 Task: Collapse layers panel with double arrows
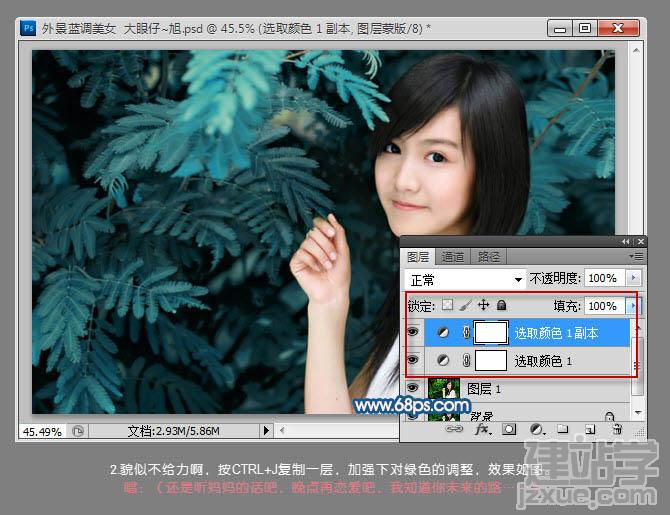626,241
